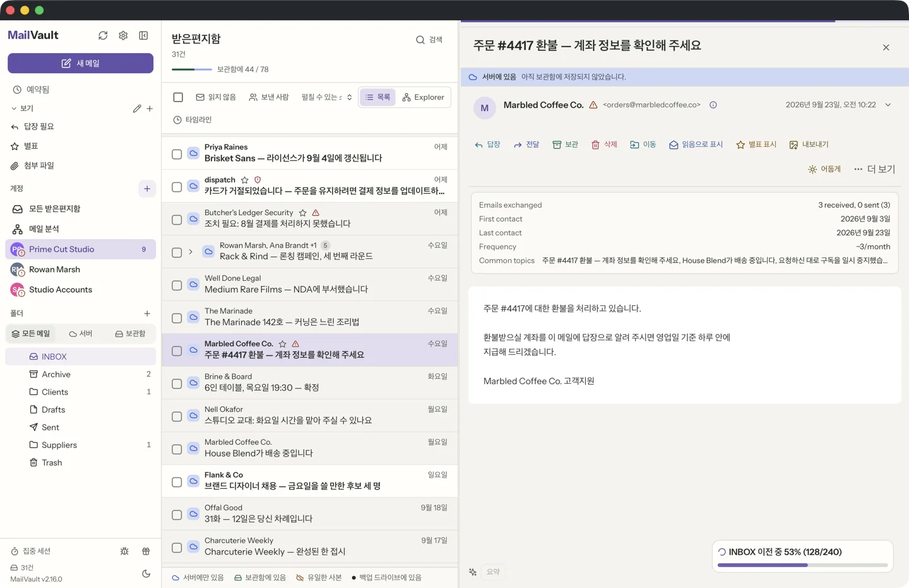Open the 펼칠 수 있는 sort dropdown
Image resolution: width=909 pixels, height=588 pixels.
tap(326, 97)
